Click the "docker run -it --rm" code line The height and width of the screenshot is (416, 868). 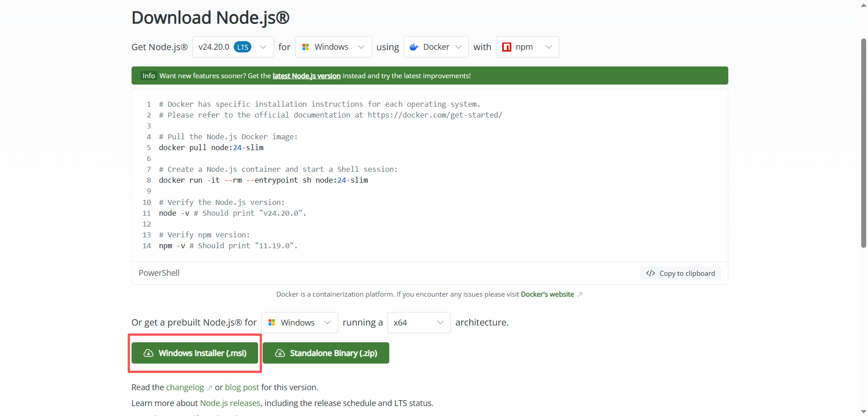pos(264,180)
